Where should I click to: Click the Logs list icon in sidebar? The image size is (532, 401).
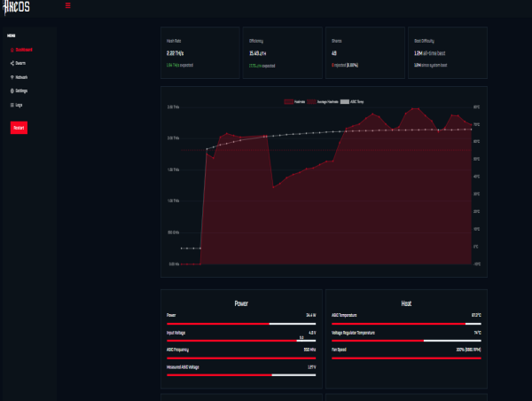(12, 105)
